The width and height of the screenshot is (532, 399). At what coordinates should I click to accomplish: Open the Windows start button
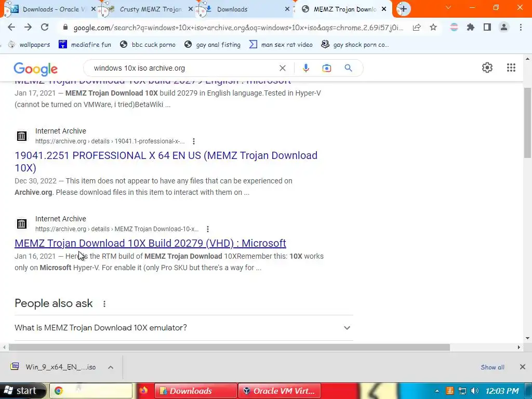tap(23, 391)
